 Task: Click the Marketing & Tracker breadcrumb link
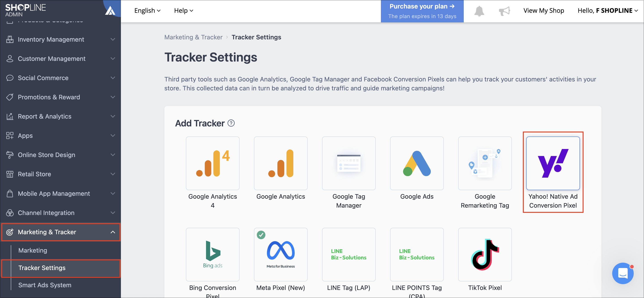coord(193,37)
